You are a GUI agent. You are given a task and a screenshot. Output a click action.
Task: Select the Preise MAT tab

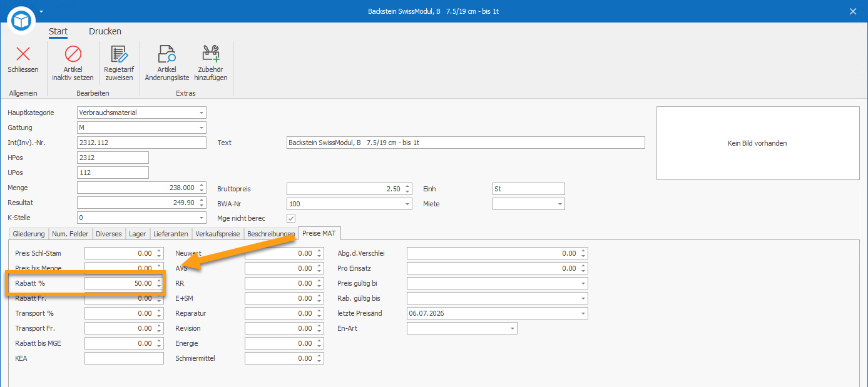tap(319, 233)
